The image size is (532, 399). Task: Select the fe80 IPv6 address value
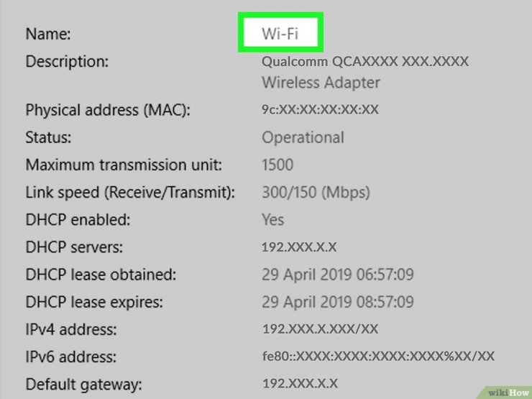378,357
